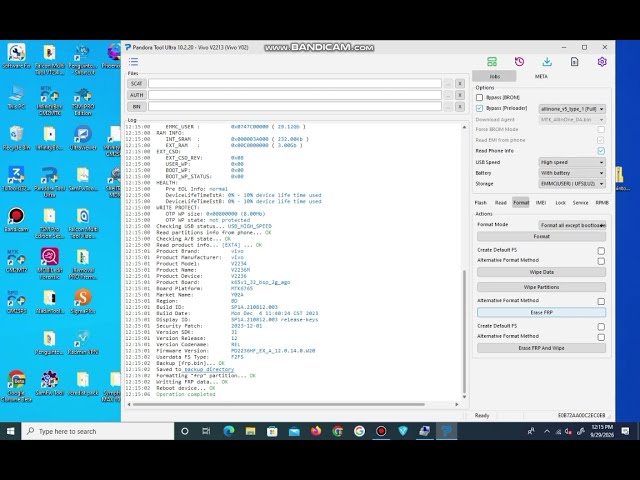Click the Wipe Data button
Image resolution: width=640 pixels, height=480 pixels.
541,272
